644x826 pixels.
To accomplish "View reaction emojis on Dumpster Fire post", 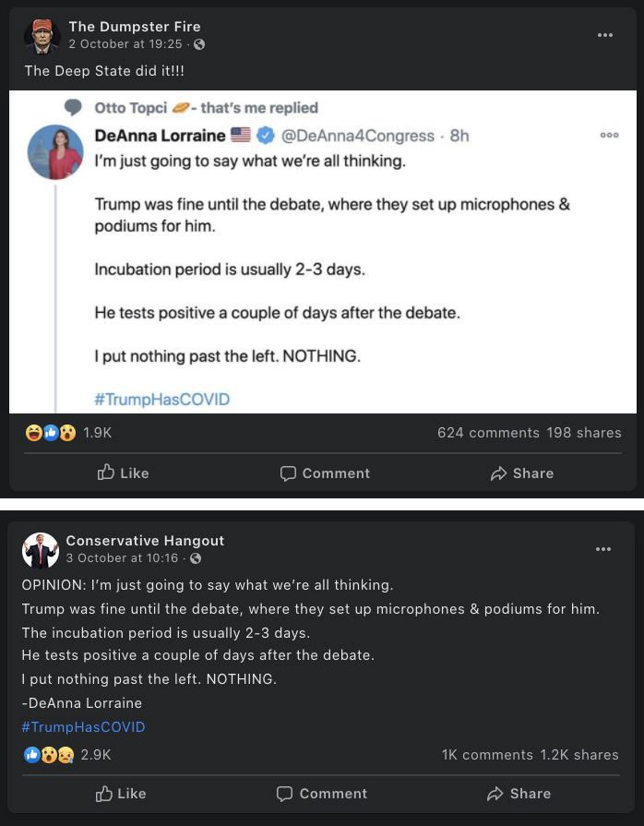I will pos(51,432).
